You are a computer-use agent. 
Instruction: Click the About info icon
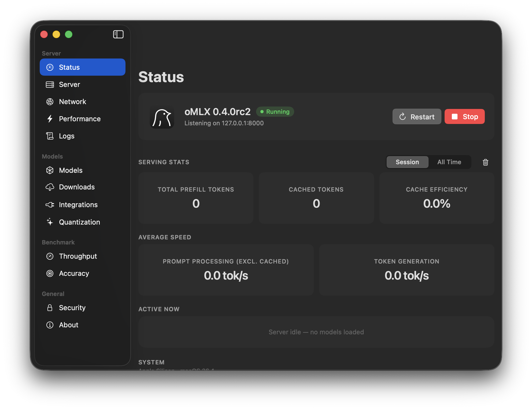pyautogui.click(x=50, y=325)
